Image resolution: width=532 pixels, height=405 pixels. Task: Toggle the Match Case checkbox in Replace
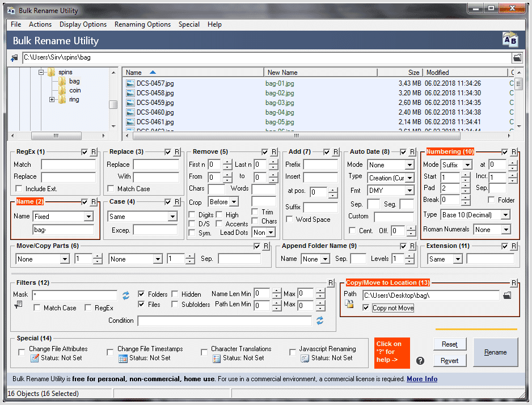tap(111, 188)
